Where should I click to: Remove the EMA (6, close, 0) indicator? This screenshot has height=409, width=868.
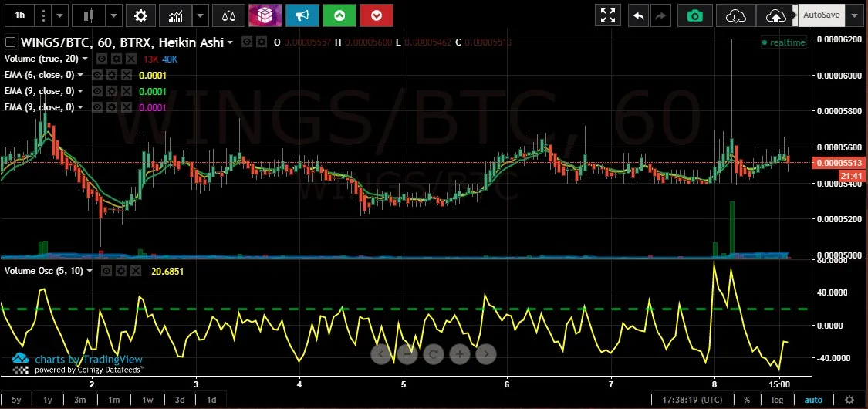point(127,75)
